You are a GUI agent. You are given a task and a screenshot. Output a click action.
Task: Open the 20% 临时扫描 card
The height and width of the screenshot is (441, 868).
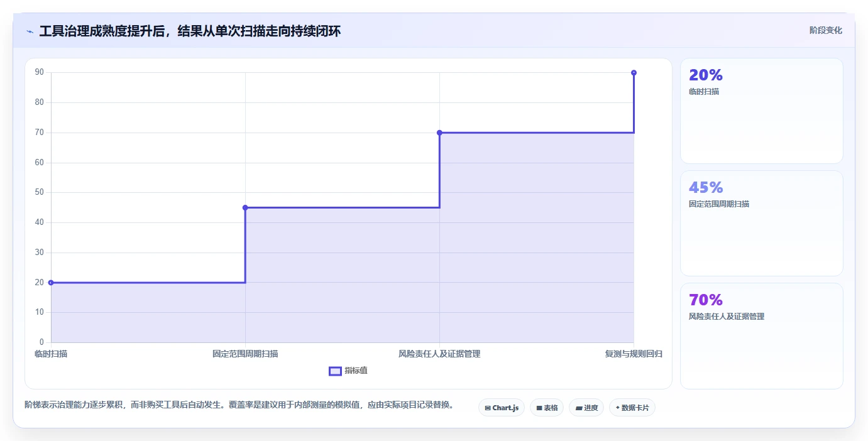[762, 111]
